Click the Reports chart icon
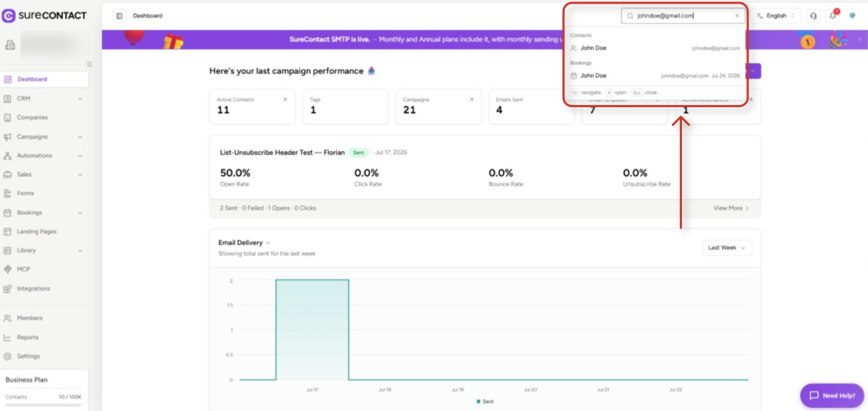Image resolution: width=868 pixels, height=411 pixels. (x=8, y=337)
